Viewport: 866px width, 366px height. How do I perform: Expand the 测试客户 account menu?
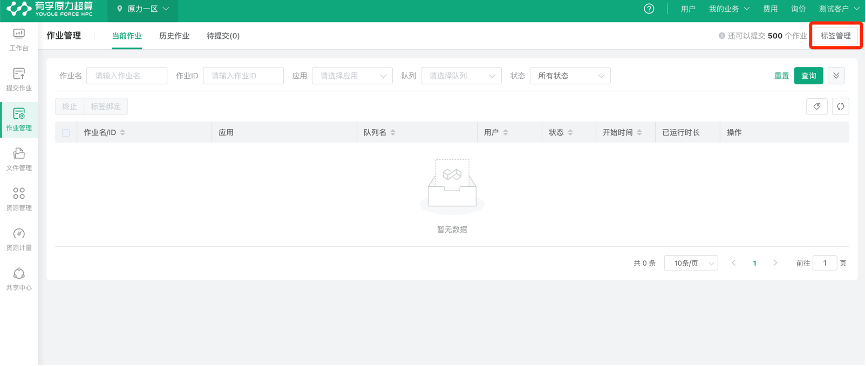click(x=839, y=9)
